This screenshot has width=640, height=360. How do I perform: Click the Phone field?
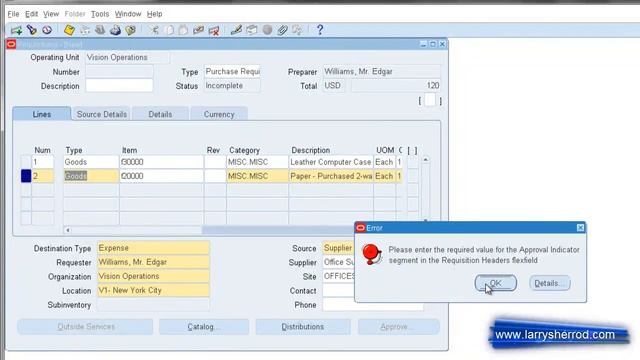pyautogui.click(x=373, y=305)
